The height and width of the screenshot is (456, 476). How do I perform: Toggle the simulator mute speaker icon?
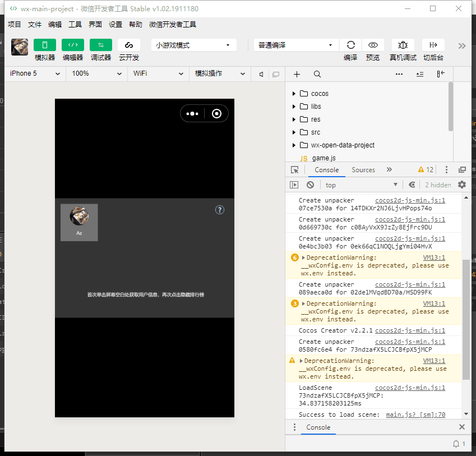coord(261,74)
